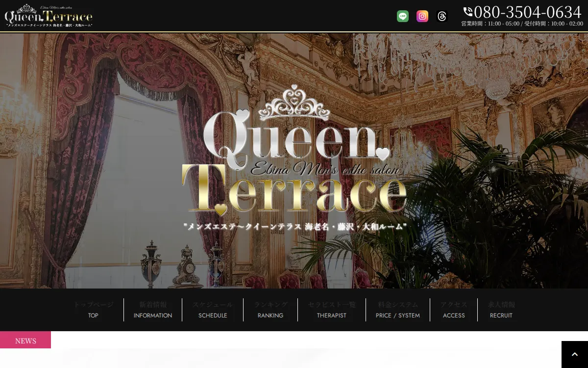Click the Japanese tagline below the hero logo
Screen dimensions: 588x368
coord(295,227)
